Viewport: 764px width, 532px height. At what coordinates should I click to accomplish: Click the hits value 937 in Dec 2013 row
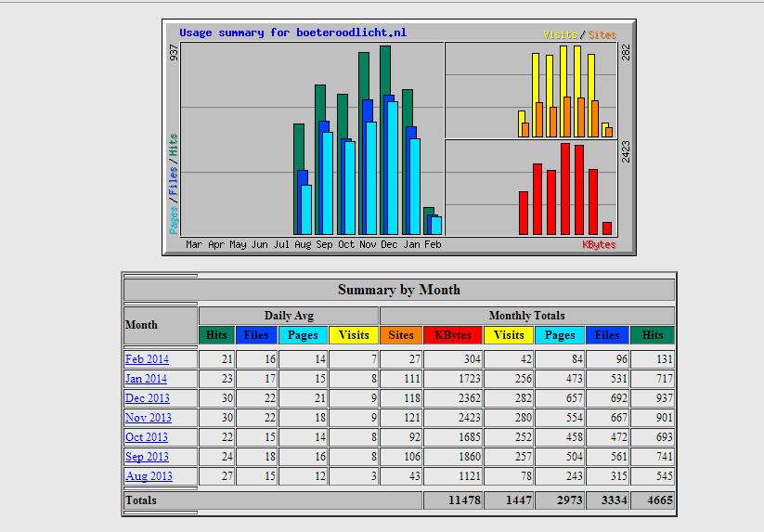point(664,398)
